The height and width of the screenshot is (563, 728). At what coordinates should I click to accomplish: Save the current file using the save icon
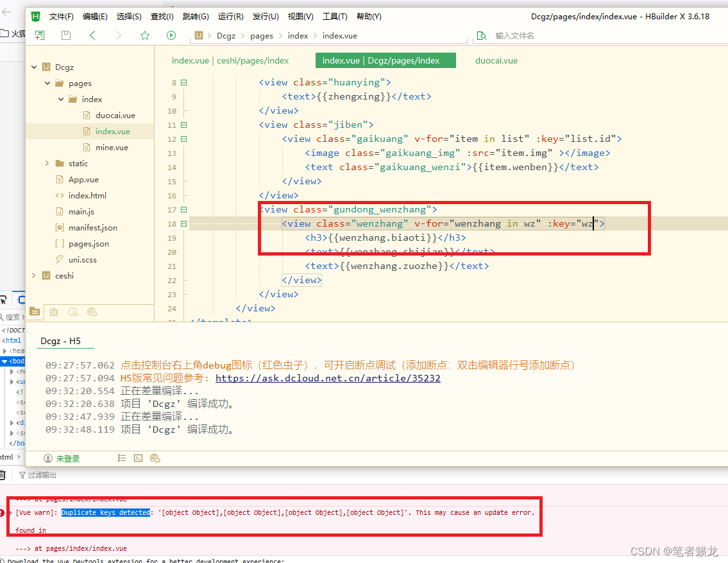coord(66,35)
